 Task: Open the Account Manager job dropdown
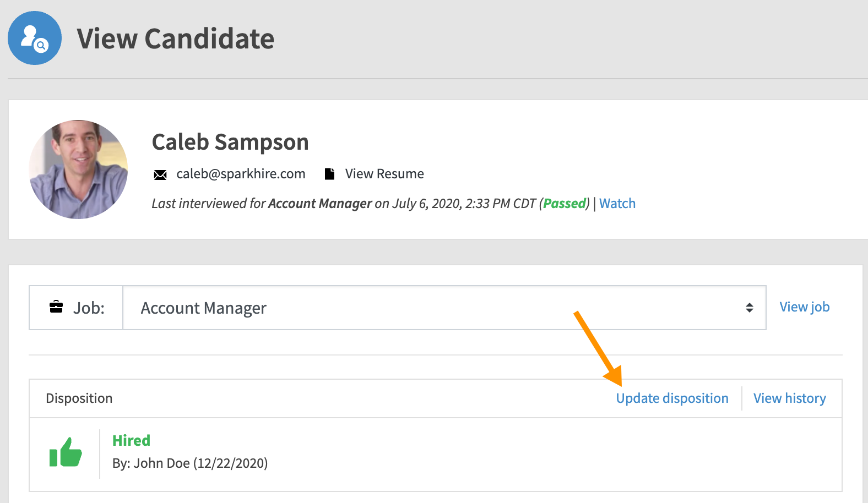coord(444,308)
